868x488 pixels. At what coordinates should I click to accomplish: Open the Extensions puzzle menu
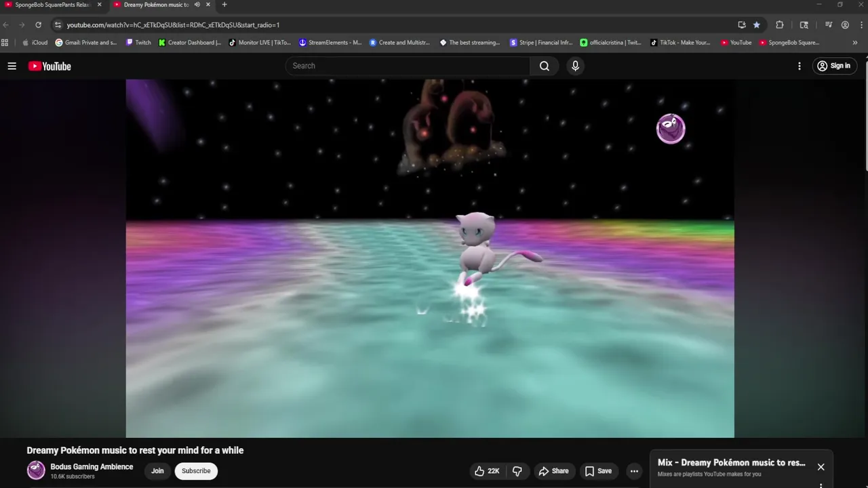click(x=779, y=25)
